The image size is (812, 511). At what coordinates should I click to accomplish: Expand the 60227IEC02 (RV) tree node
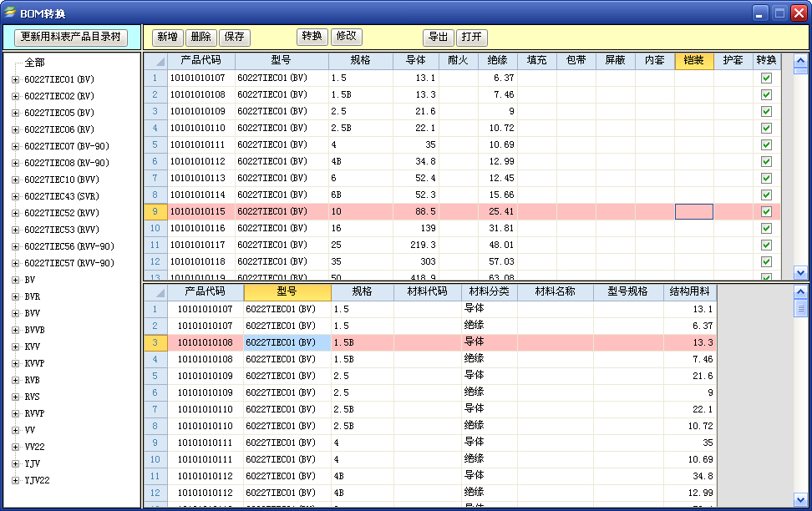pos(16,96)
